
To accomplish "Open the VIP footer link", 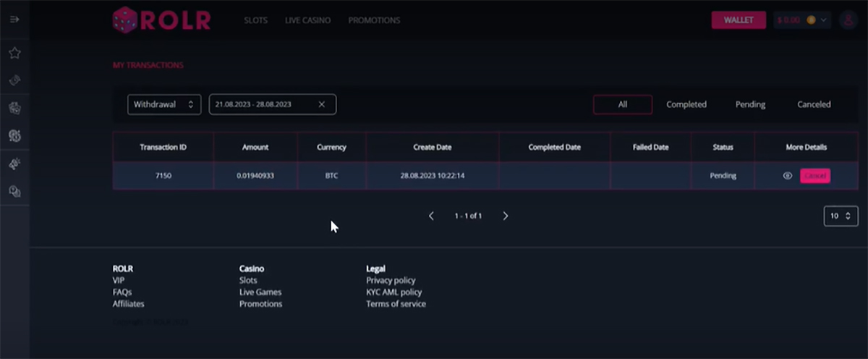I will (x=119, y=280).
